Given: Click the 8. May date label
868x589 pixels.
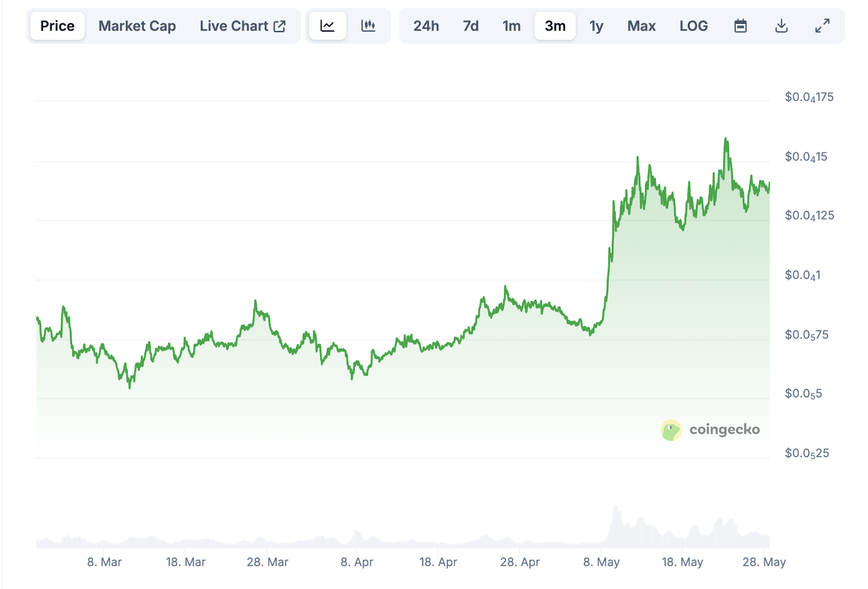Looking at the screenshot, I should tap(601, 562).
